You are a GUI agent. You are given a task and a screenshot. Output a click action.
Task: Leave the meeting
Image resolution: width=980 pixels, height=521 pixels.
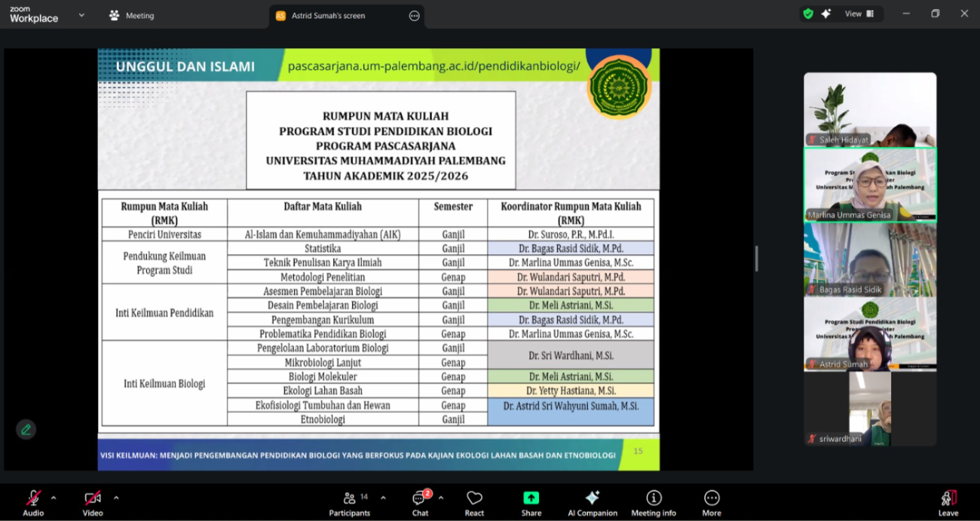point(948,503)
